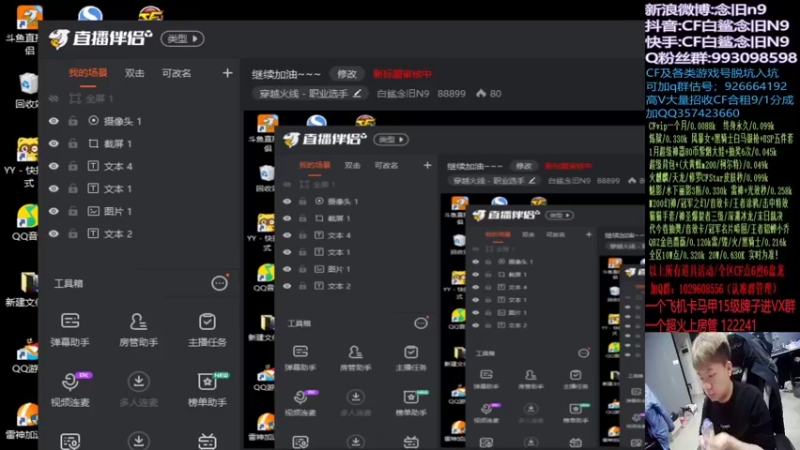This screenshot has height=450, width=800.
Task: Click the edit pencil next to 穿越火线 - 职业选手
Action: [x=357, y=93]
